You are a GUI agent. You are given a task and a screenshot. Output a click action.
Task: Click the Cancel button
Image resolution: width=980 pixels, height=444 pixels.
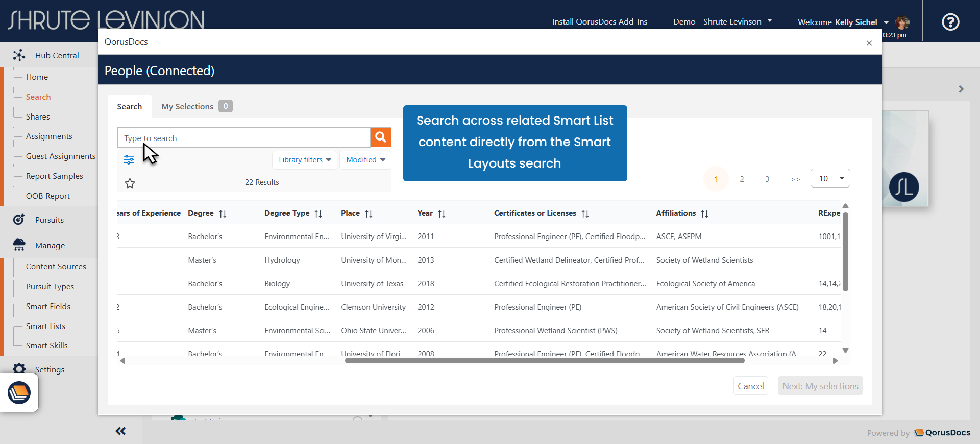(x=751, y=386)
